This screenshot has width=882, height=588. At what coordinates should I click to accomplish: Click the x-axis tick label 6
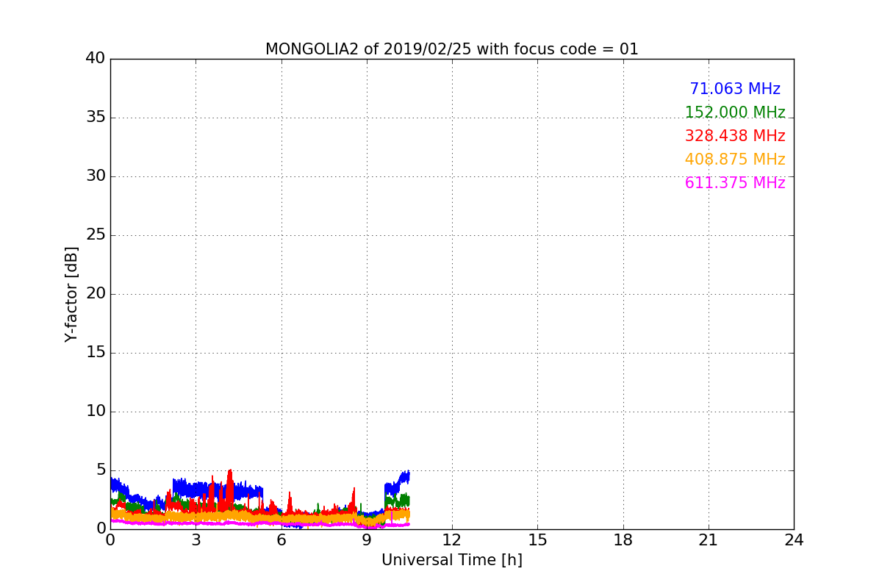click(281, 540)
